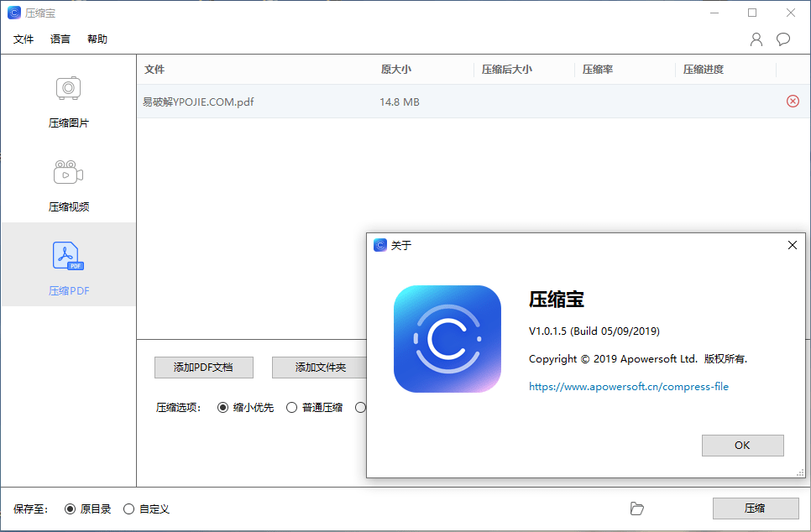The width and height of the screenshot is (811, 532).
Task: Click the large 压缩宝 logo in About dialog
Action: [x=447, y=339]
